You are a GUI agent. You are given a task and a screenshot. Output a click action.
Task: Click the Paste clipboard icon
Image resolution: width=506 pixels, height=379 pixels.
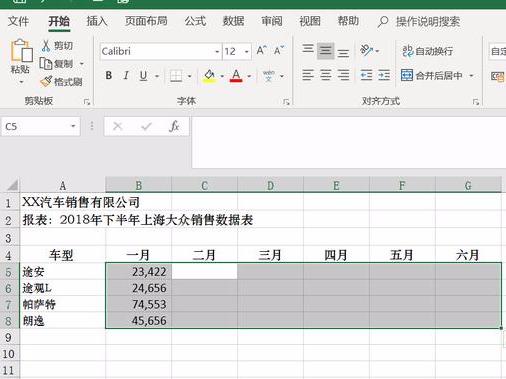(21, 51)
